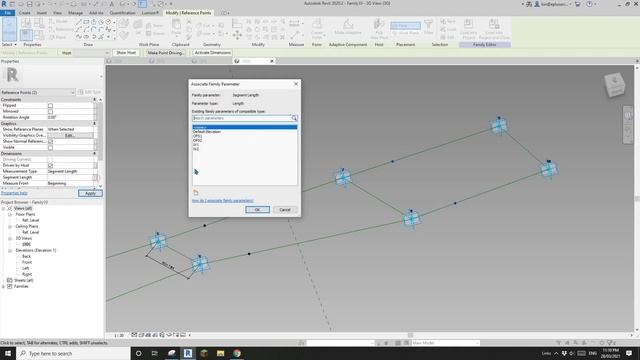Viewport: 640px width, 360px height.
Task: Click the Apply button in Properties
Action: pos(90,193)
